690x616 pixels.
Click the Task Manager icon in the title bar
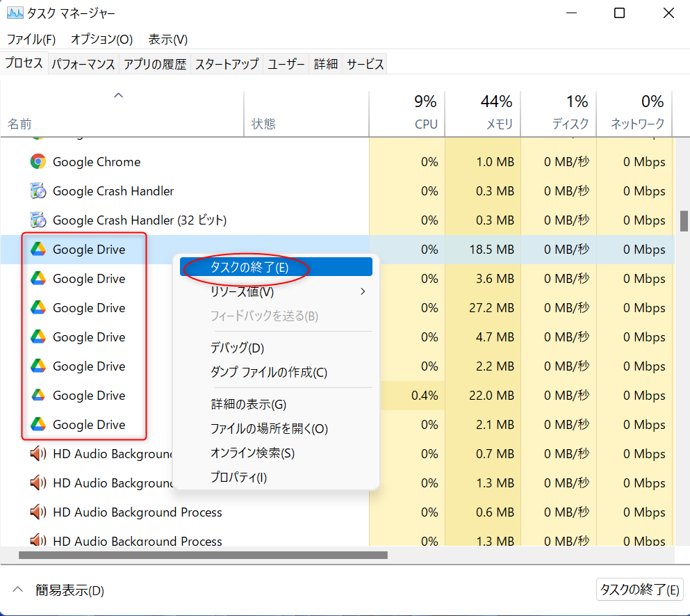click(15, 13)
